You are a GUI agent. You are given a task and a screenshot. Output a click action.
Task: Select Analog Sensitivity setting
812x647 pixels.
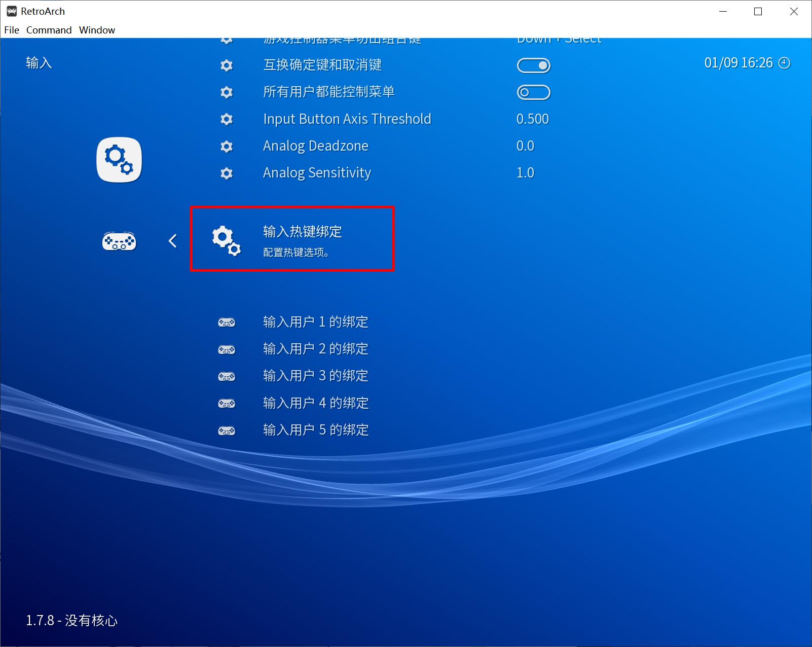[317, 173]
